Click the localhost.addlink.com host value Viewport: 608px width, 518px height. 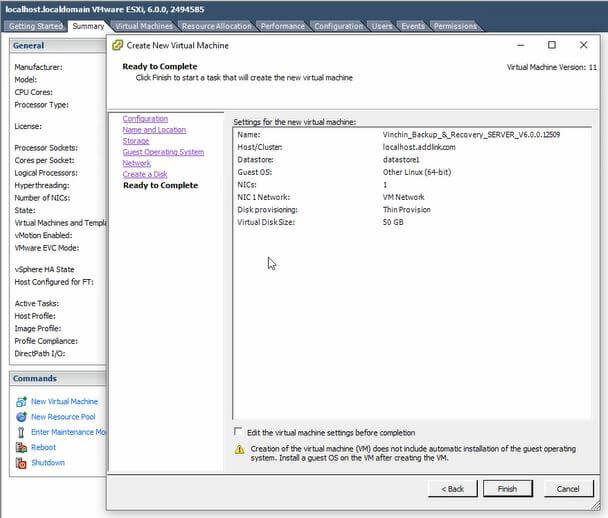click(419, 147)
